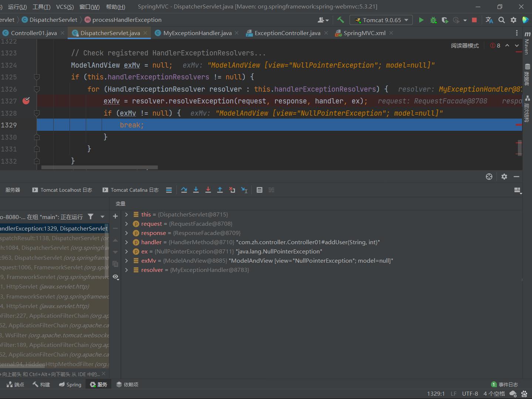The height and width of the screenshot is (399, 532).
Task: Click the UTF-8 encoding in status bar
Action: pyautogui.click(x=470, y=394)
